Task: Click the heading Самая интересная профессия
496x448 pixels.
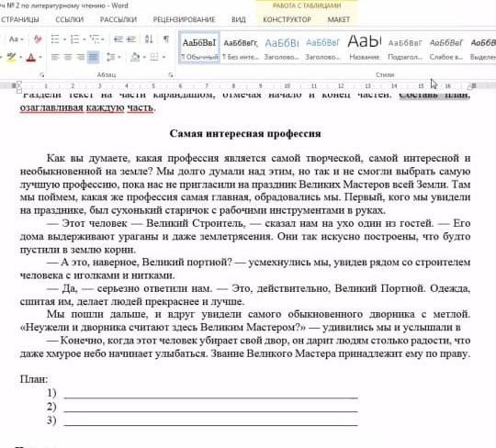Action: (x=245, y=133)
